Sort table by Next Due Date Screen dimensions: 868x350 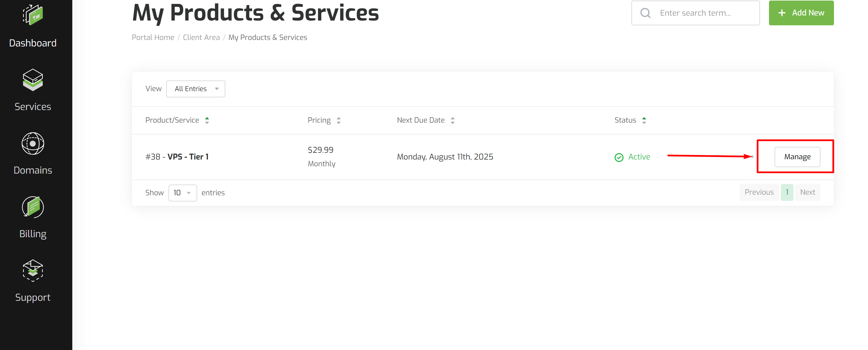(x=453, y=120)
